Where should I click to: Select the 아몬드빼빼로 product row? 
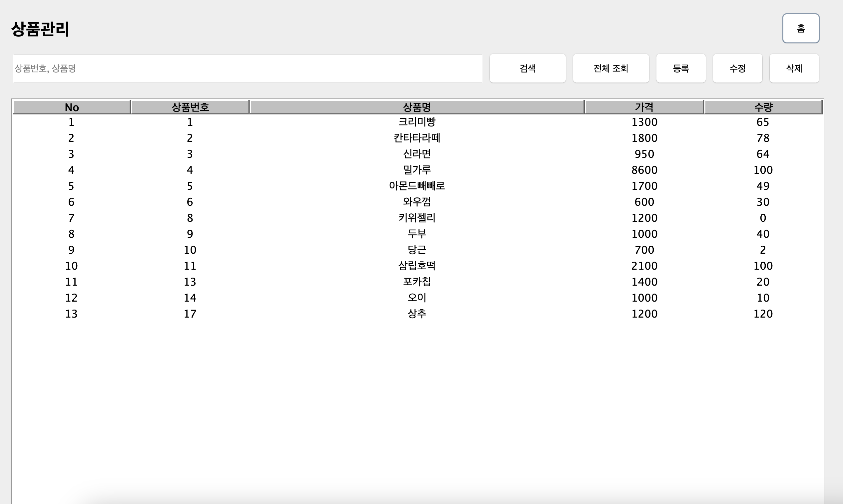[417, 186]
